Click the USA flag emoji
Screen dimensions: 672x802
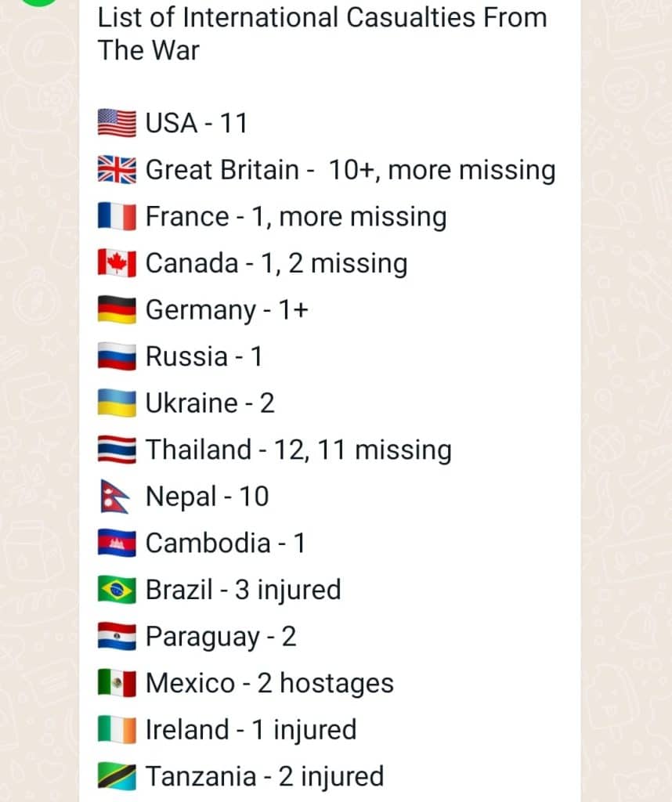[117, 123]
